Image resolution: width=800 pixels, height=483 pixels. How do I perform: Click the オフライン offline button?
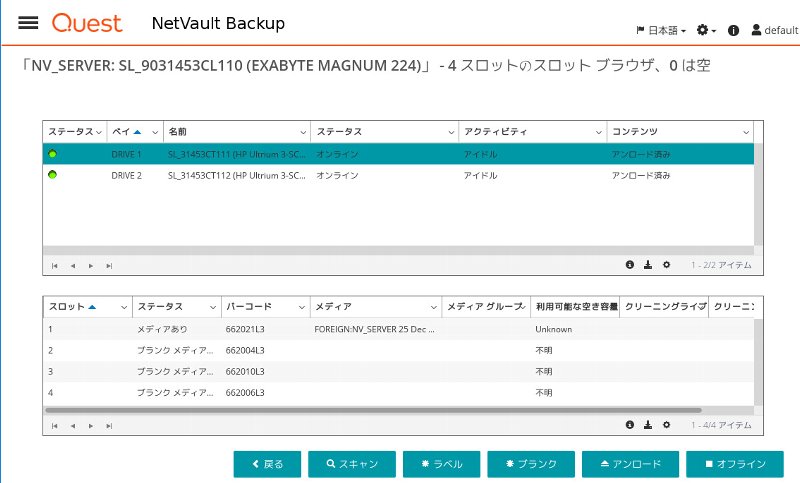[x=735, y=464]
